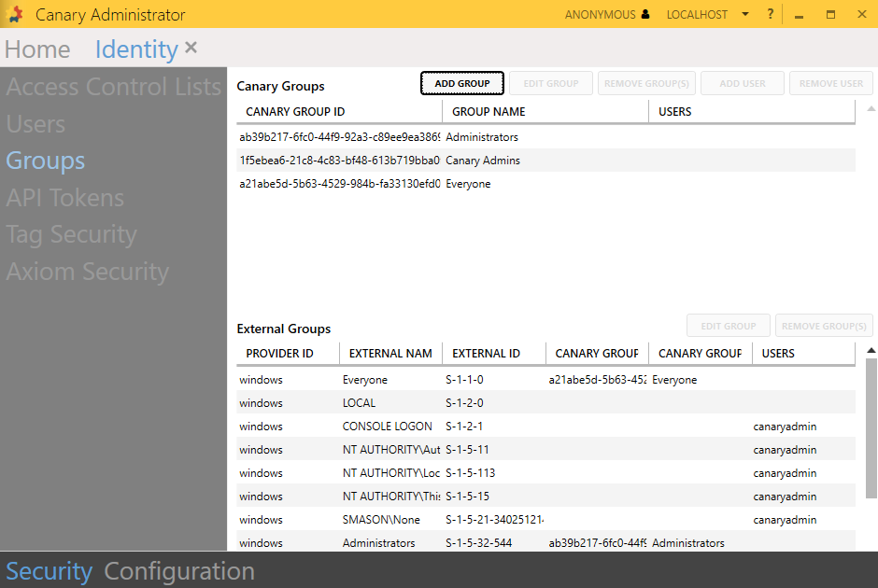Image resolution: width=878 pixels, height=588 pixels.
Task: Click the Canary Administrator logo icon
Action: pyautogui.click(x=16, y=15)
